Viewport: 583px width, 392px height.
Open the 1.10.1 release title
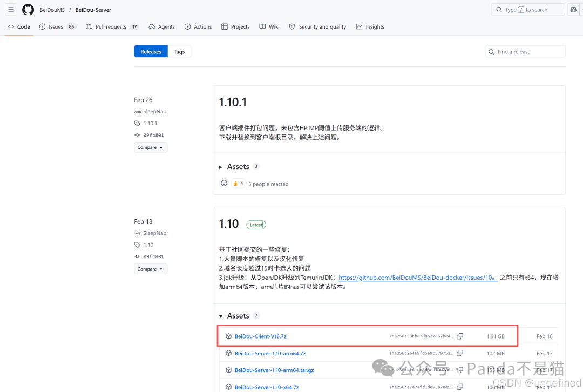232,102
